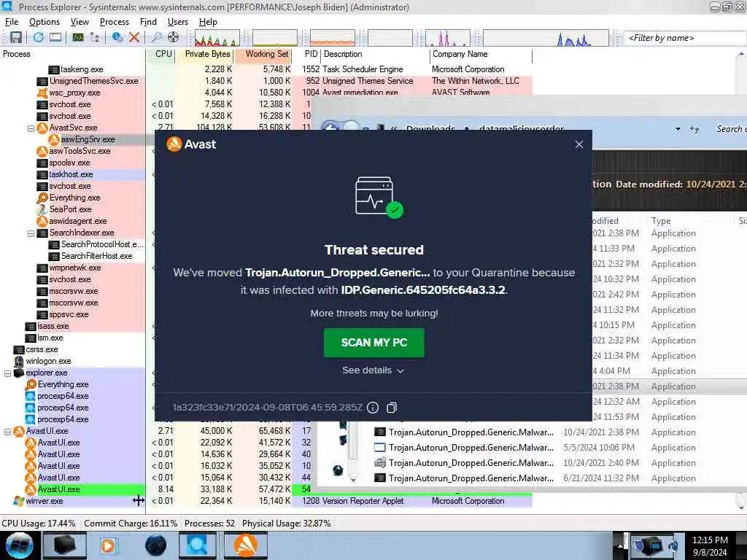Select the wmpnetwk.exe process
The image size is (747, 560).
tap(75, 268)
